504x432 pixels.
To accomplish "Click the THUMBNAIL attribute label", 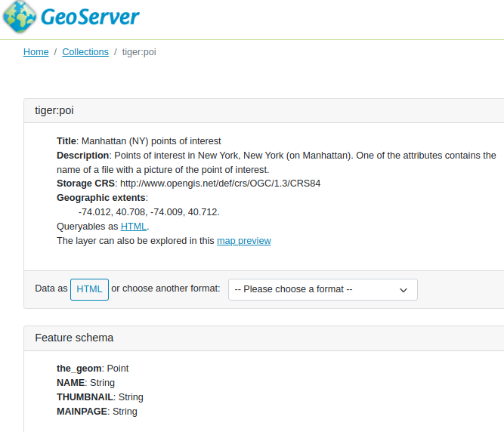I will coord(85,397).
